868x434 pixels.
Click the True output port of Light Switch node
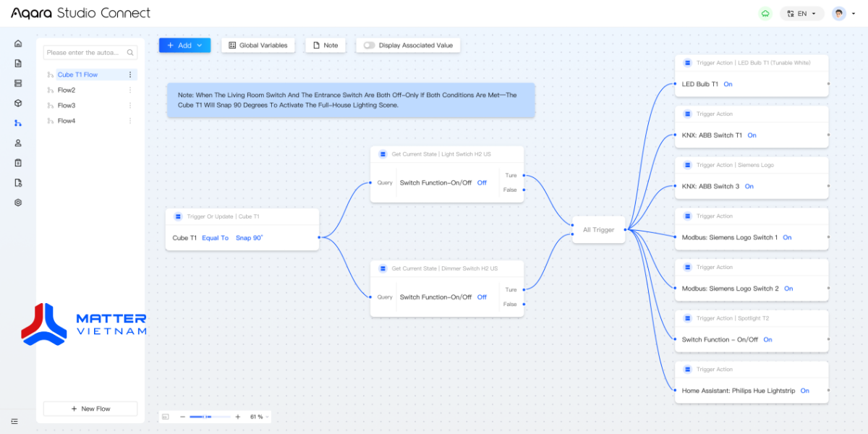(x=524, y=176)
